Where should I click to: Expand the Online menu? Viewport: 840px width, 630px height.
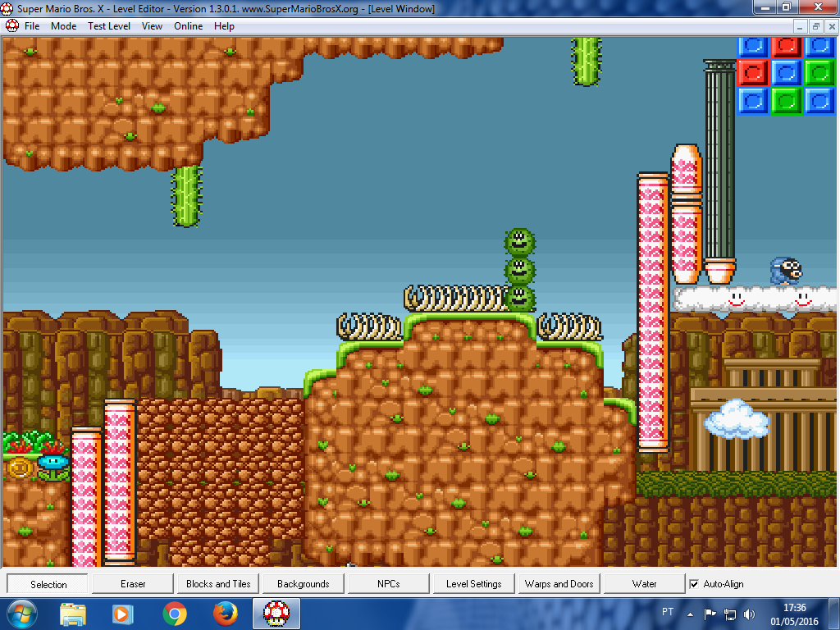pos(188,26)
